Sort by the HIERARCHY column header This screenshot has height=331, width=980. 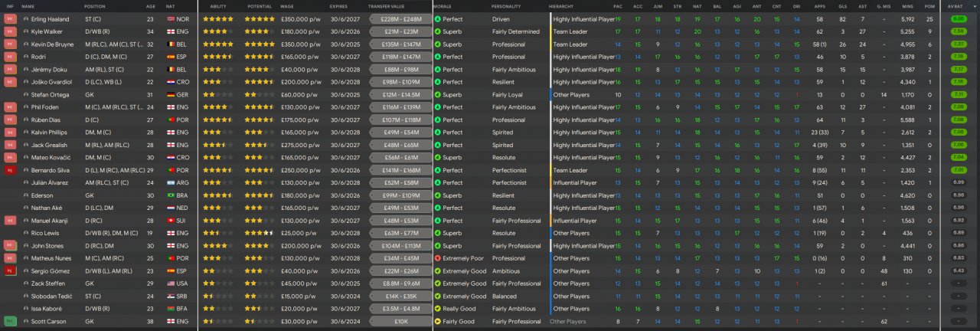pos(562,6)
